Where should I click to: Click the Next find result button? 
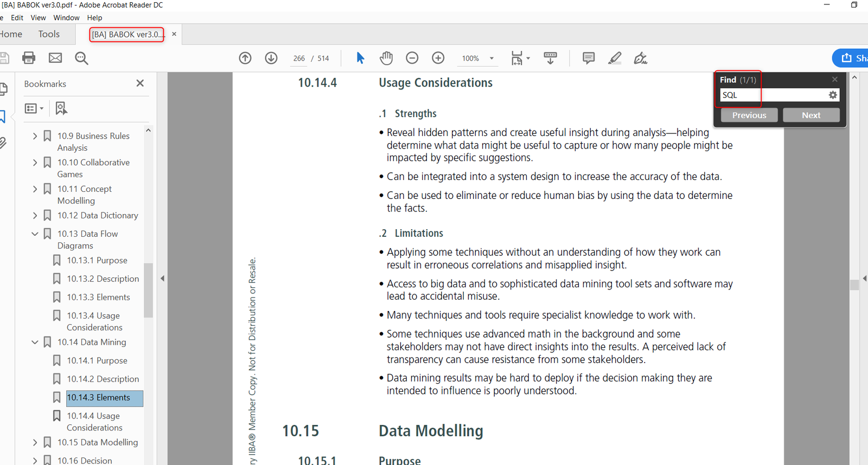pos(811,115)
